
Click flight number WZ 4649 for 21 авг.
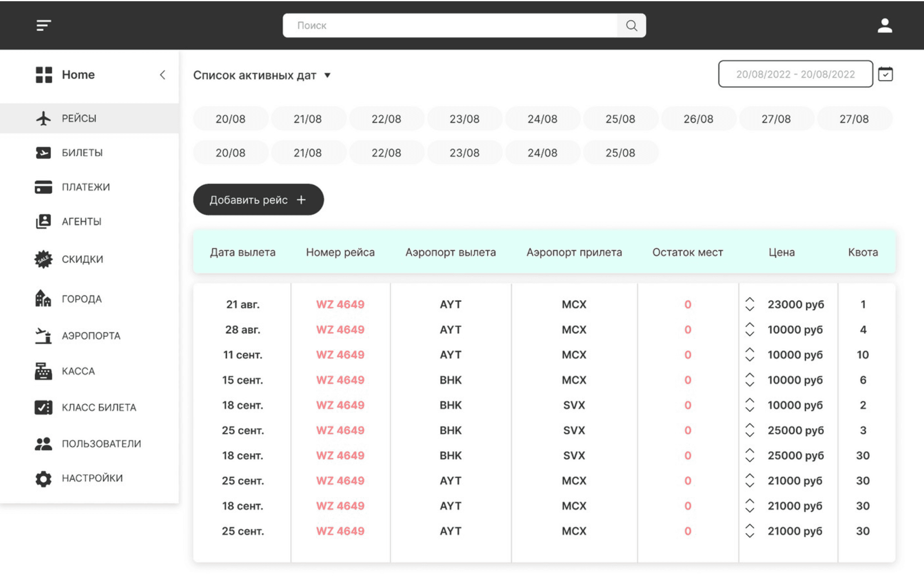pyautogui.click(x=340, y=304)
